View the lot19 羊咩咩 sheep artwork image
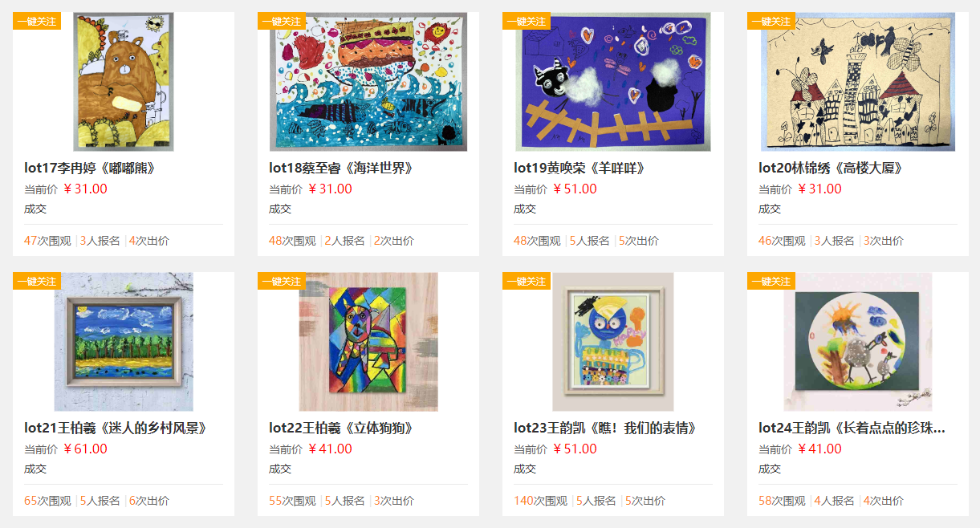The width and height of the screenshot is (980, 528). pos(613,82)
